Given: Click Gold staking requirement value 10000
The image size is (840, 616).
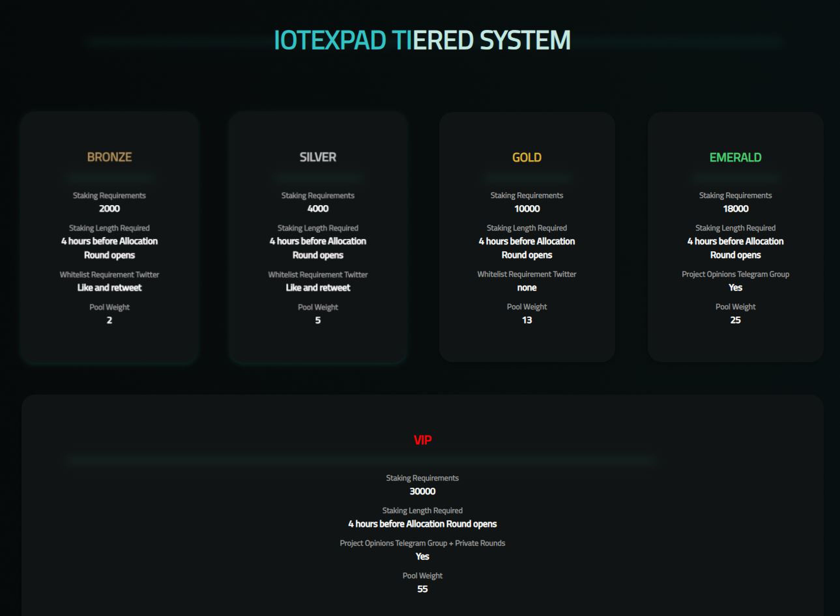Looking at the screenshot, I should 527,208.
